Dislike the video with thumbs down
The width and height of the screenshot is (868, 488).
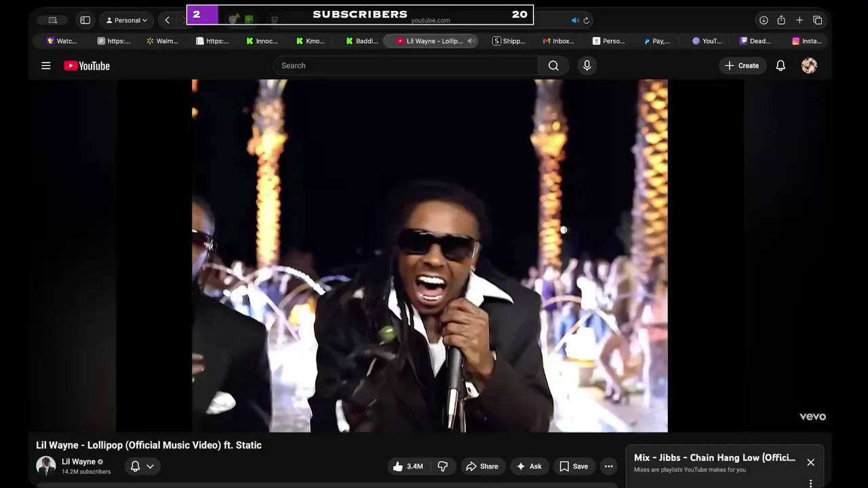(443, 466)
